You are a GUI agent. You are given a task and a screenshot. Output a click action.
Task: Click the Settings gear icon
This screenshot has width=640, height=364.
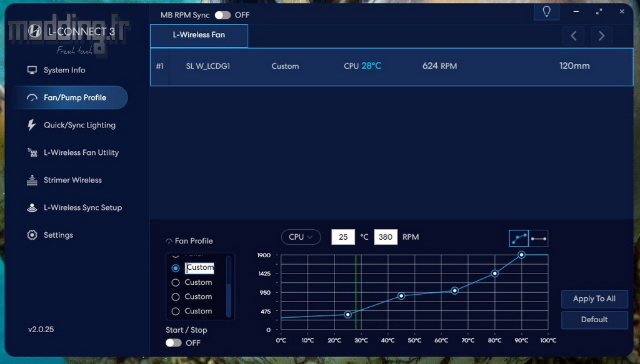32,235
